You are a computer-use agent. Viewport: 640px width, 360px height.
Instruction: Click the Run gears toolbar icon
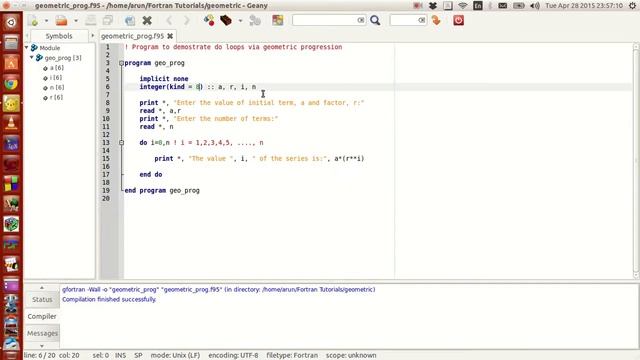[x=255, y=20]
